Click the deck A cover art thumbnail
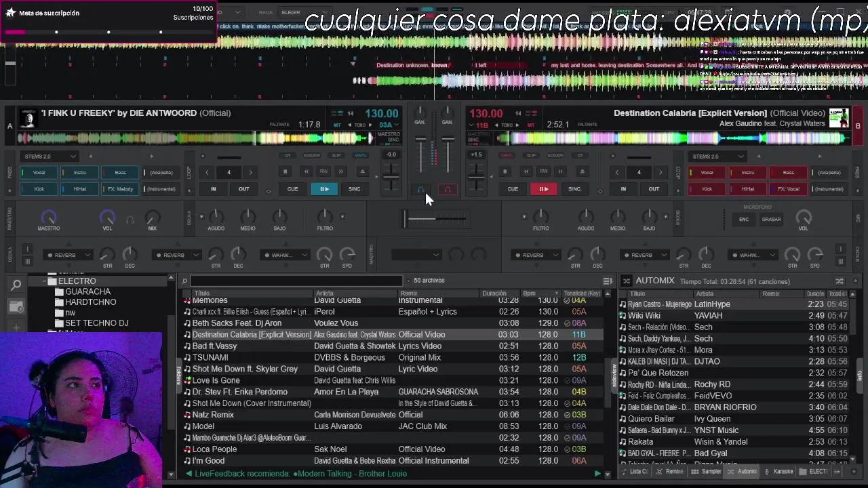Viewport: 868px width, 488px height. [28, 119]
